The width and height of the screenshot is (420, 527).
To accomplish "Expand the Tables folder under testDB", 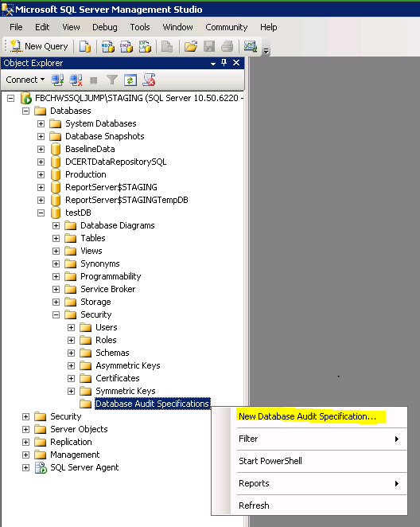I will (x=56, y=239).
